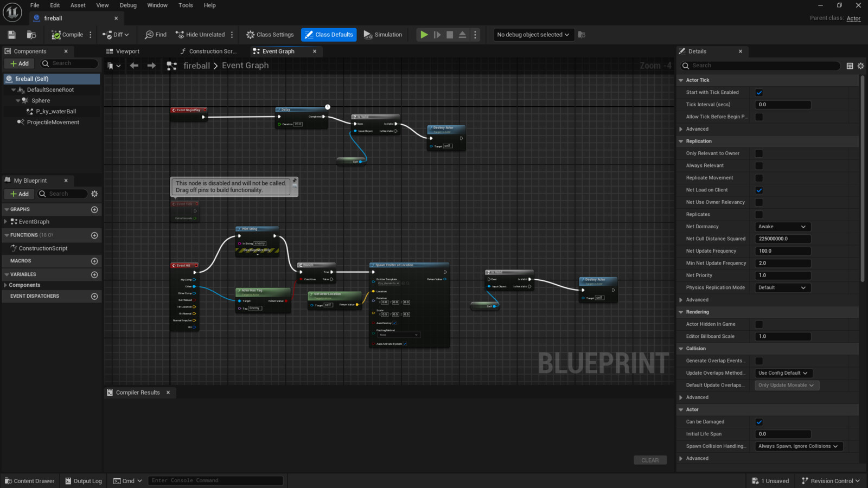Toggle Can be Damaged checkbox
This screenshot has height=488, width=868.
point(759,422)
